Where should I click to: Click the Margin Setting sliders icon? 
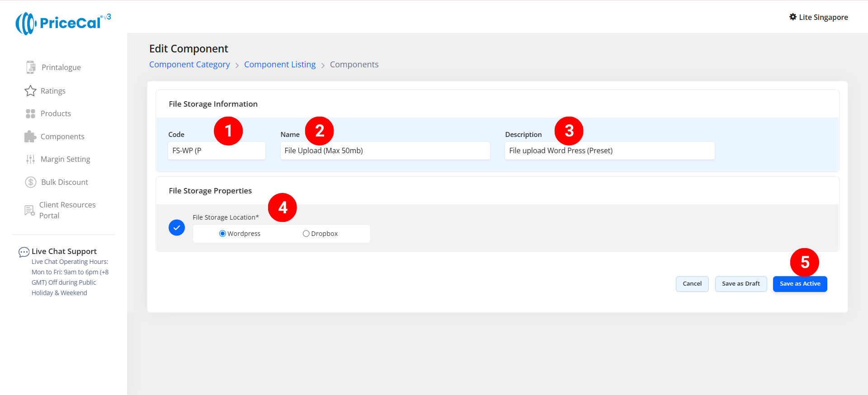[30, 159]
